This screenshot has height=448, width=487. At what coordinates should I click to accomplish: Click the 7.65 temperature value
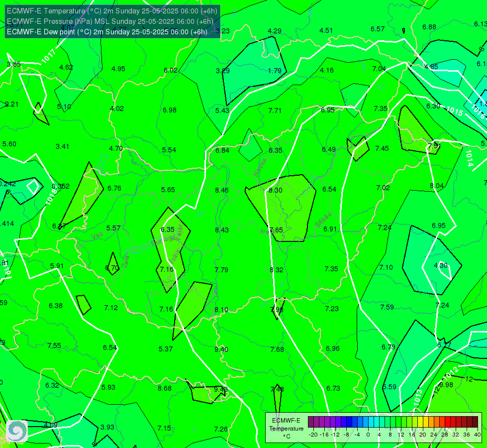pos(276,230)
